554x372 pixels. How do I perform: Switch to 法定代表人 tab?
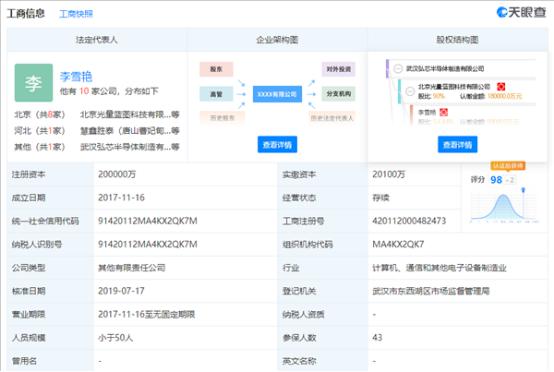click(x=96, y=40)
